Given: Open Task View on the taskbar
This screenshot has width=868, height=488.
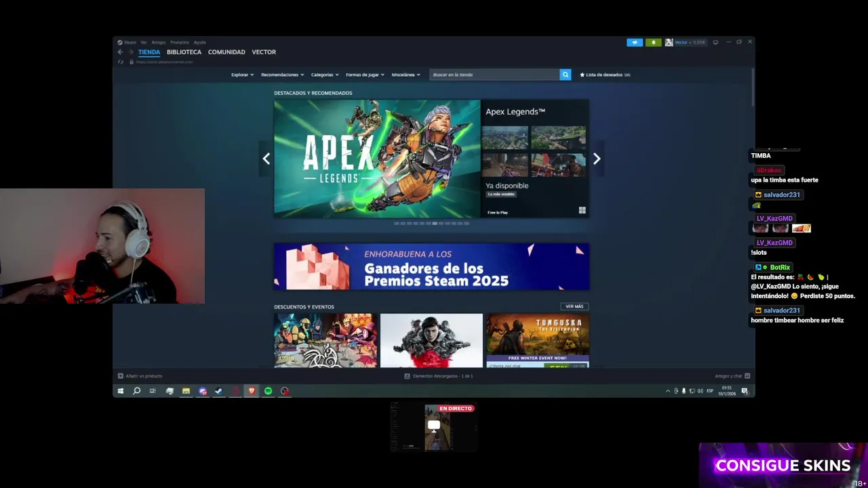Looking at the screenshot, I should click(x=153, y=391).
